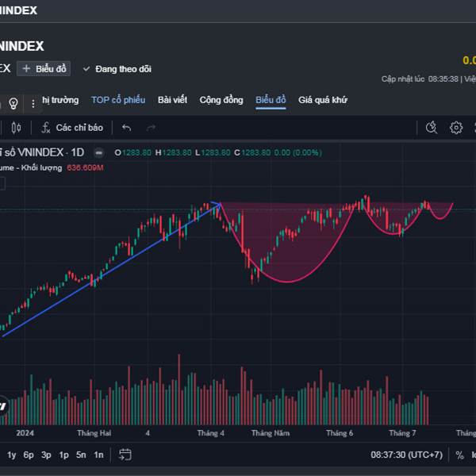Select the 'Volume - Khối lượng' indicator legend
This screenshot has height=476, width=476.
(31, 167)
